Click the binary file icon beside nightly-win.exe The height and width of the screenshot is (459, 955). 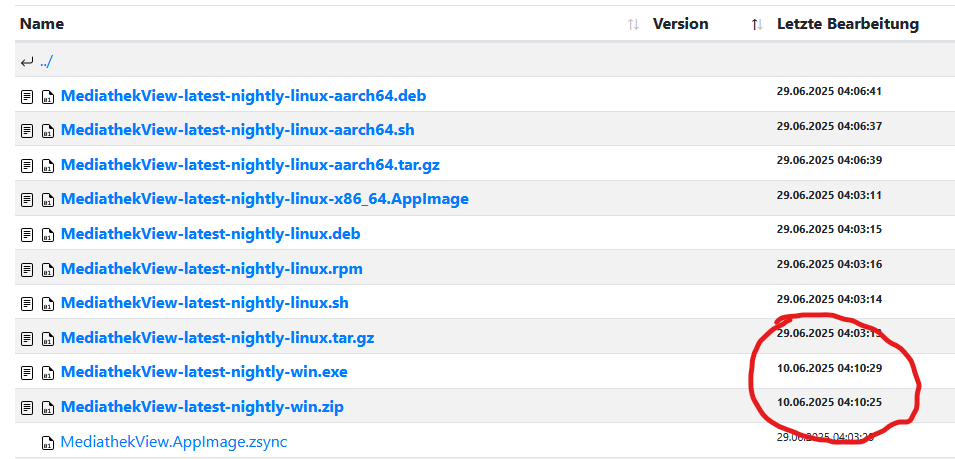pyautogui.click(x=47, y=372)
